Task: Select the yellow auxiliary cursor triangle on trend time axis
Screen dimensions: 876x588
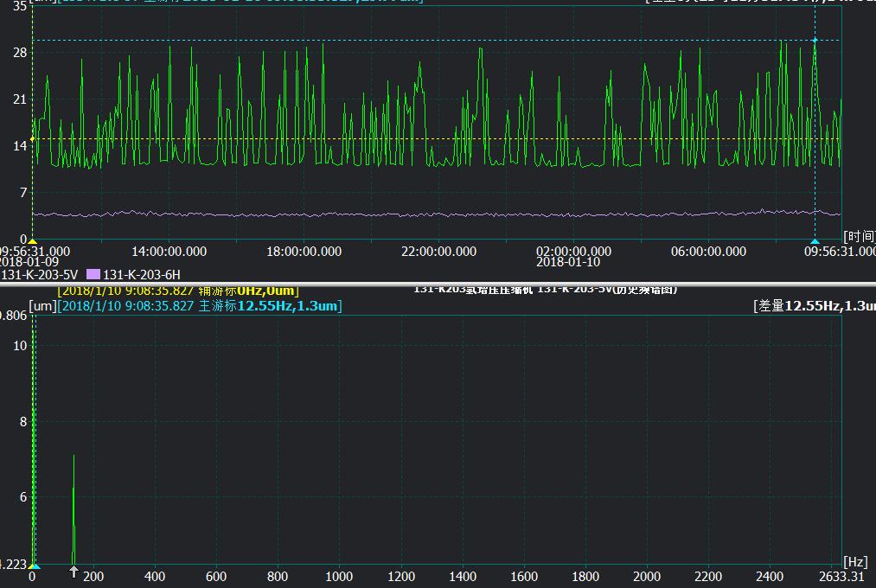Action: point(32,241)
